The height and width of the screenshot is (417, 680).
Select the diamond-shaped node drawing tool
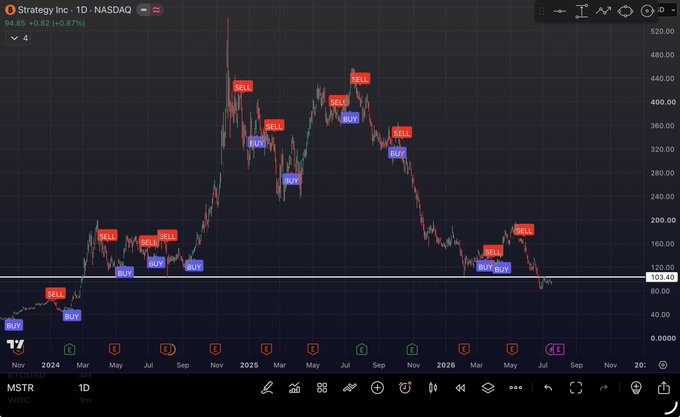625,11
